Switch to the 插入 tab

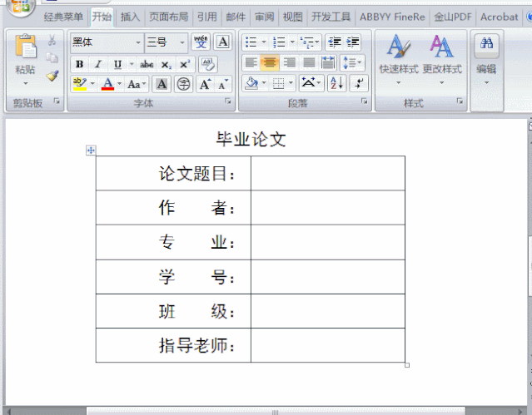(x=130, y=17)
